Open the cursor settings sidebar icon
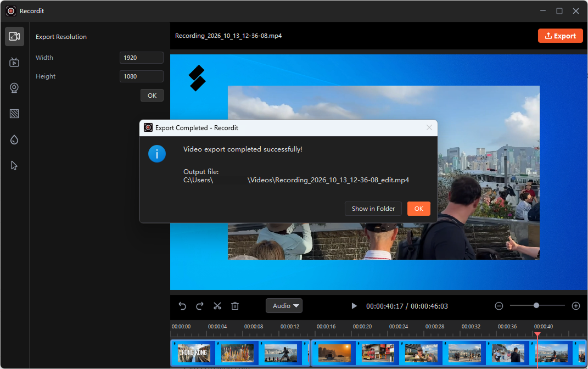Image resolution: width=588 pixels, height=369 pixels. (x=14, y=165)
